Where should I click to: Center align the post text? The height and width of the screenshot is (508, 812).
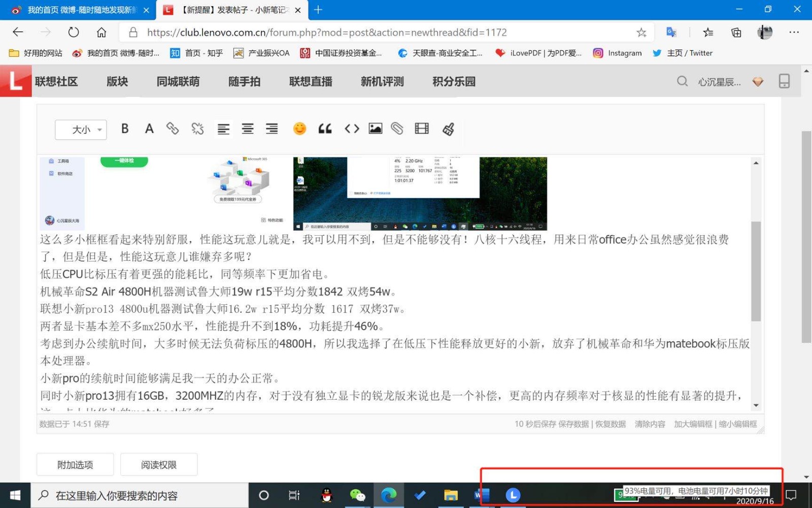(x=248, y=129)
